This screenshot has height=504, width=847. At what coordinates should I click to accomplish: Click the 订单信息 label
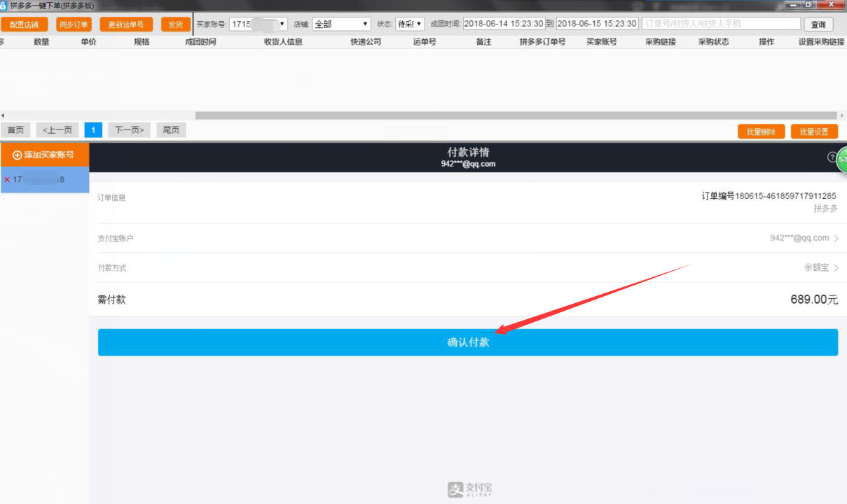coord(111,197)
